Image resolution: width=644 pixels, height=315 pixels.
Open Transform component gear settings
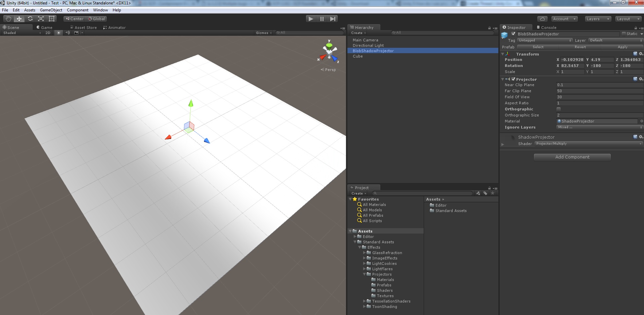tap(641, 54)
